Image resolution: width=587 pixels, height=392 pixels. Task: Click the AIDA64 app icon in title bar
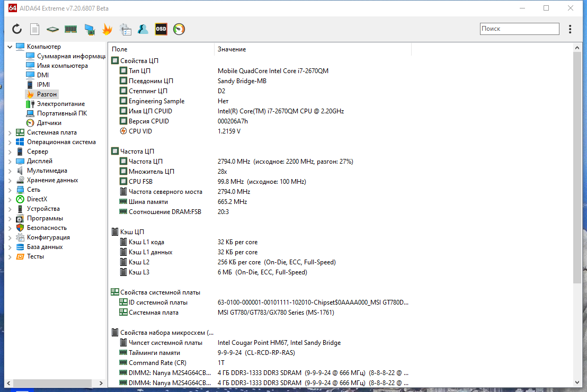click(x=12, y=8)
